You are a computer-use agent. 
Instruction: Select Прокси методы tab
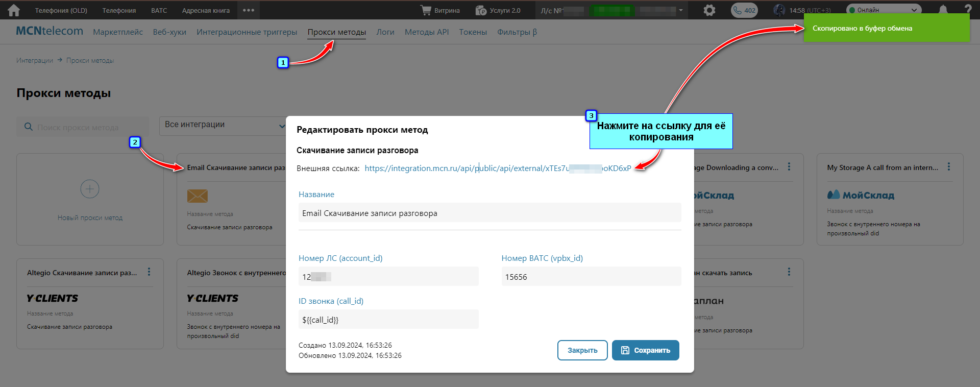tap(337, 32)
